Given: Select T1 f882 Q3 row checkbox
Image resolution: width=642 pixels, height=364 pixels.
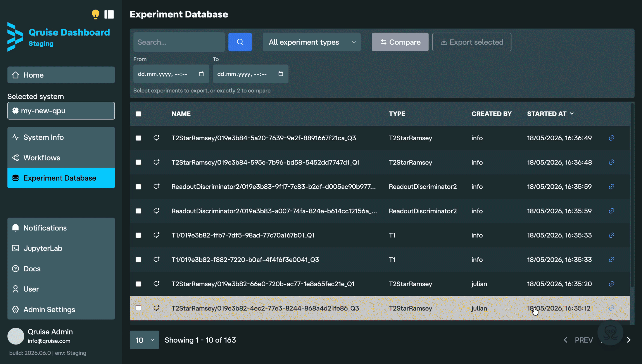Looking at the screenshot, I should point(138,259).
